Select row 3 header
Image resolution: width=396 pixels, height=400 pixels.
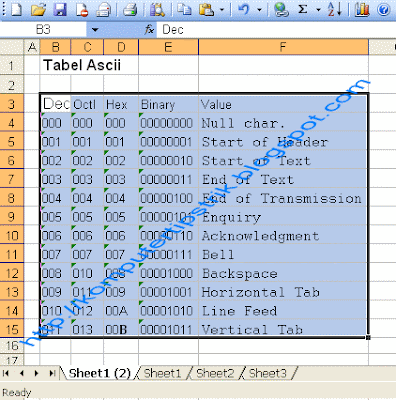[12, 104]
